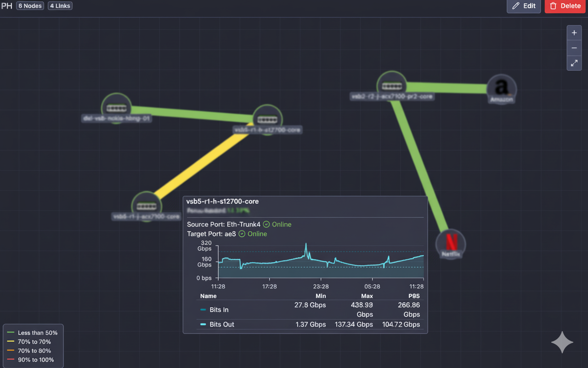
Task: Click the PH map title
Action: tap(6, 6)
